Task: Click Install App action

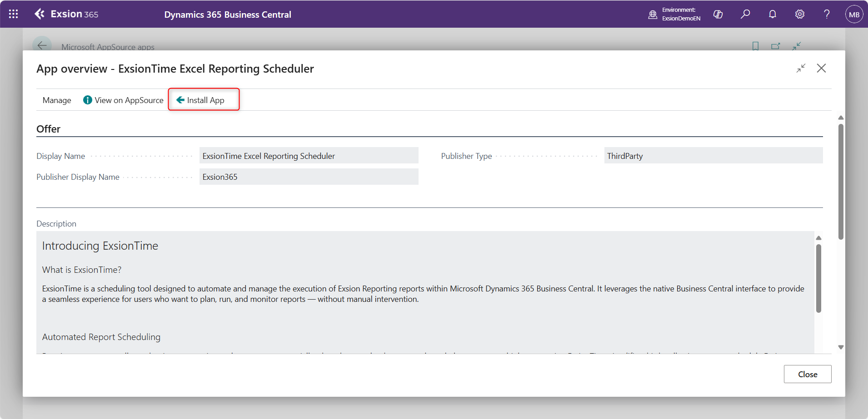Action: pos(200,100)
